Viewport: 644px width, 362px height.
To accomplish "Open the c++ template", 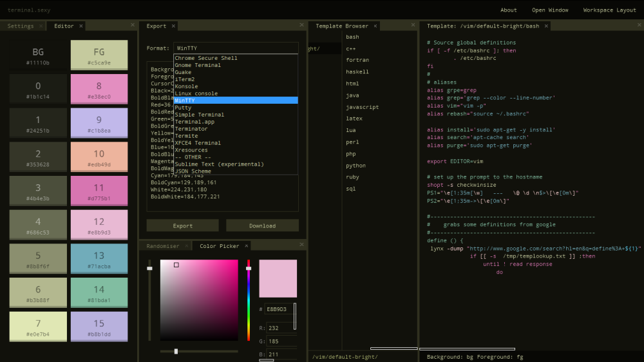I will [351, 48].
